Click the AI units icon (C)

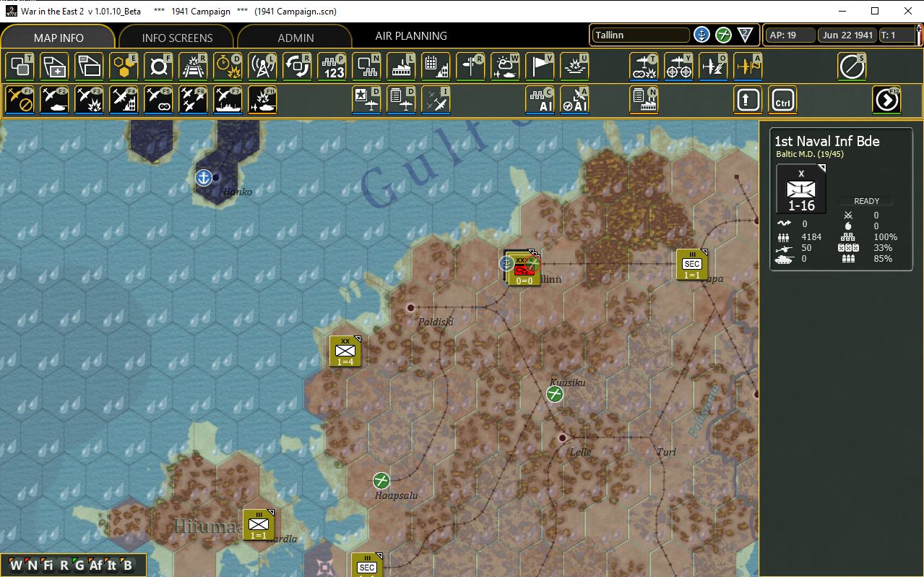click(540, 100)
